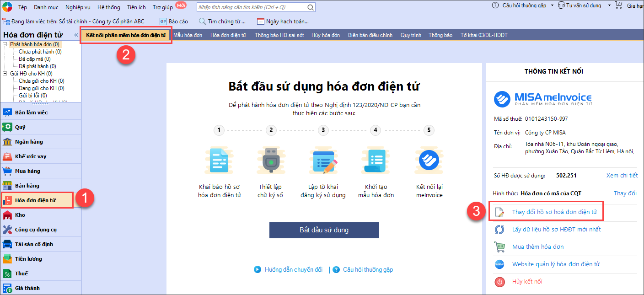Image resolution: width=644 pixels, height=295 pixels.
Task: Click the Lấy dữ liệu refresh icon
Action: (x=499, y=230)
